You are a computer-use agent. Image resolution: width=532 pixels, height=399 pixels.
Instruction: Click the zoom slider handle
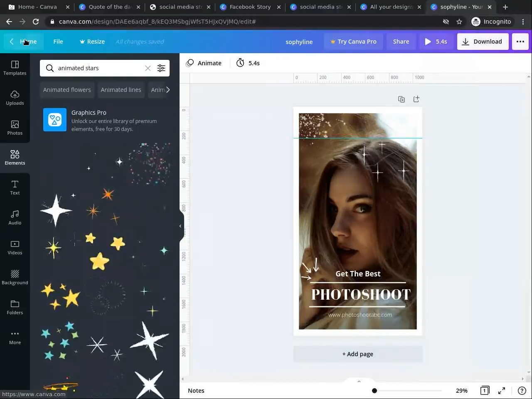[374, 391]
